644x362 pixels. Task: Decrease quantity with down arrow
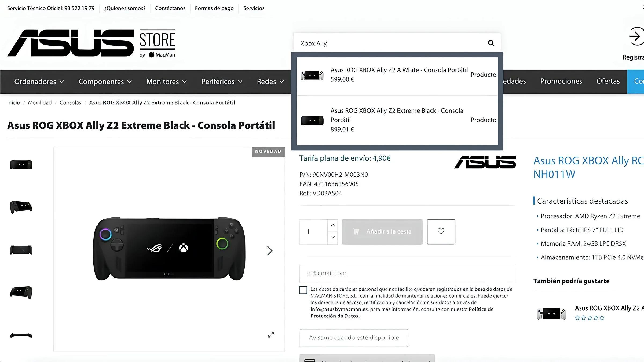click(333, 237)
